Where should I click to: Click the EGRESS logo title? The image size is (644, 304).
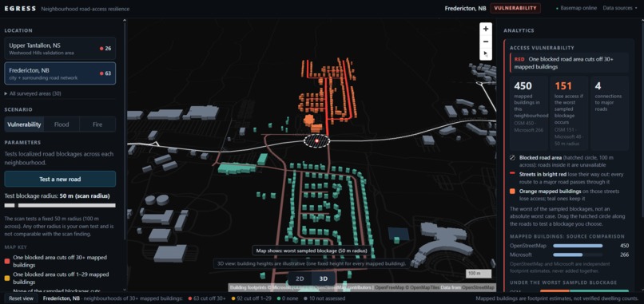[x=20, y=9]
